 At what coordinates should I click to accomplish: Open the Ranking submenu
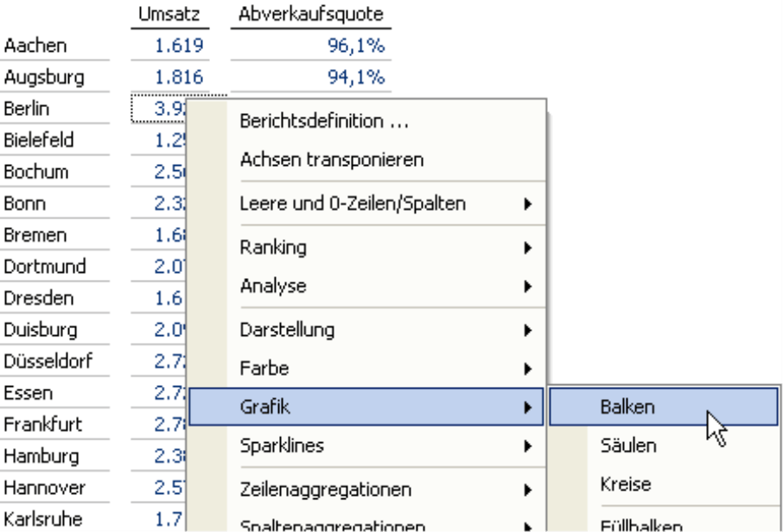(x=273, y=248)
